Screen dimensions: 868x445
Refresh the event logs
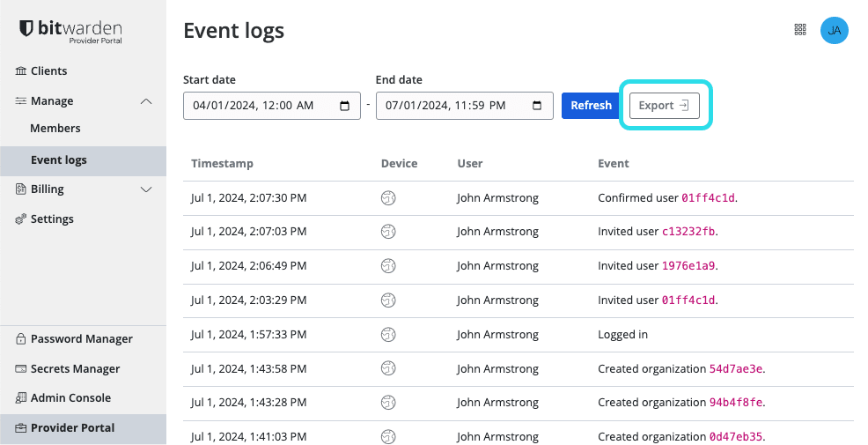coord(592,105)
